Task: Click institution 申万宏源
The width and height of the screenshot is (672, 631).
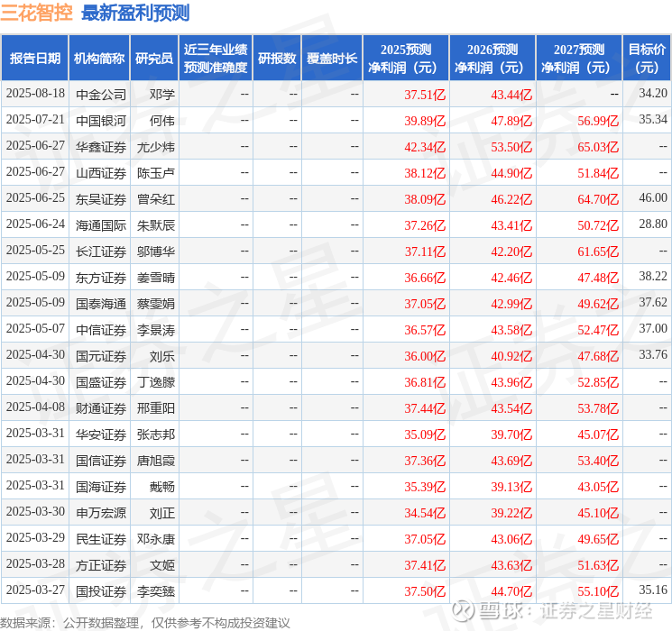Action: (101, 513)
